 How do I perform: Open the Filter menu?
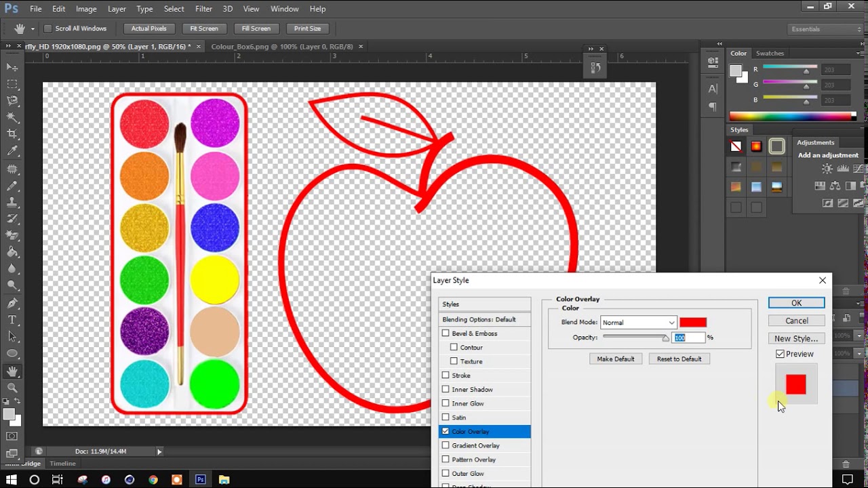pos(203,9)
